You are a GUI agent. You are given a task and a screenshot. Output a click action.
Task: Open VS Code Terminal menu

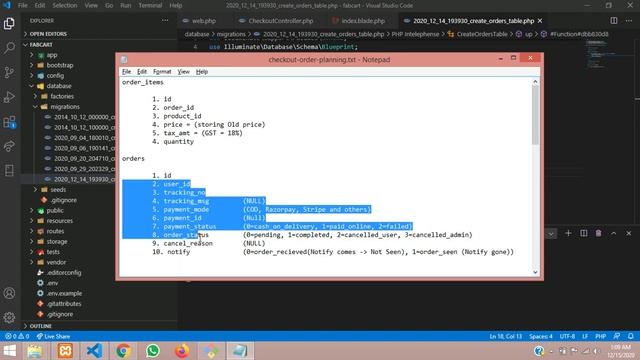click(x=150, y=5)
